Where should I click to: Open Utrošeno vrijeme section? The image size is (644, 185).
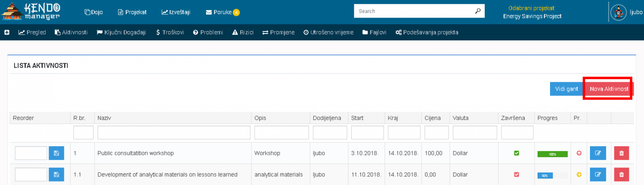[x=328, y=32]
